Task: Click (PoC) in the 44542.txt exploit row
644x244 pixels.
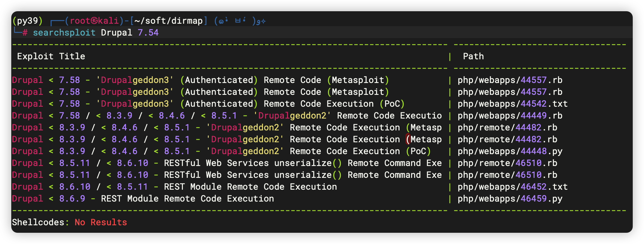Action: coord(392,104)
